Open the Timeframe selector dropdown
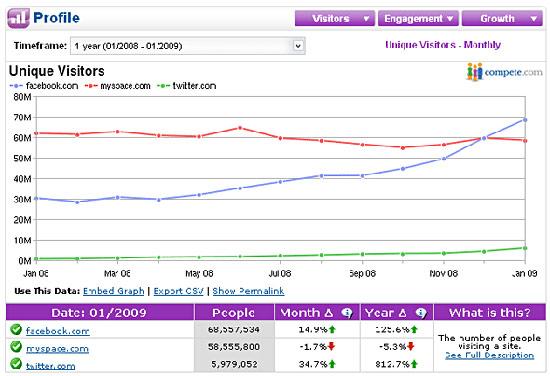Viewport: 550px width, 376px height. (x=188, y=46)
